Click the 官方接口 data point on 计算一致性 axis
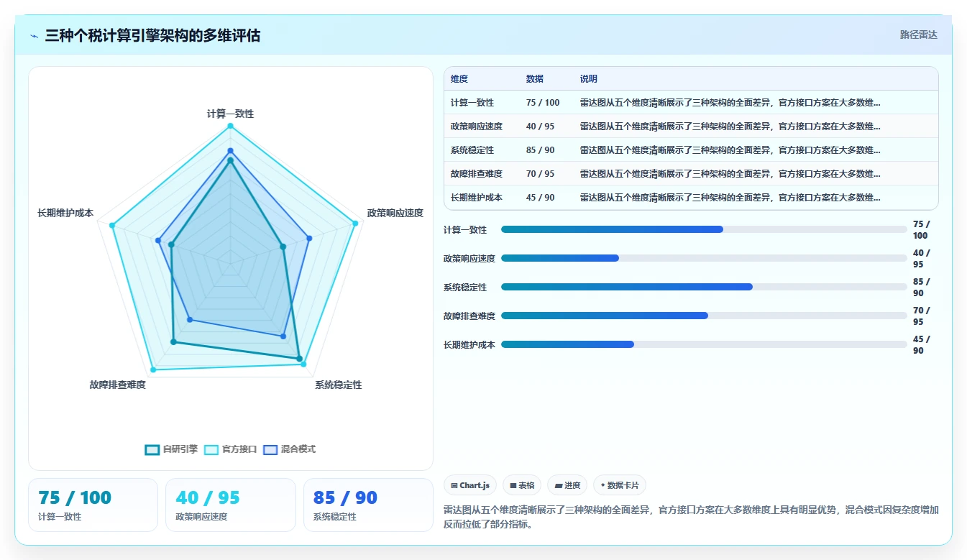This screenshot has height=560, width=967. click(x=230, y=126)
